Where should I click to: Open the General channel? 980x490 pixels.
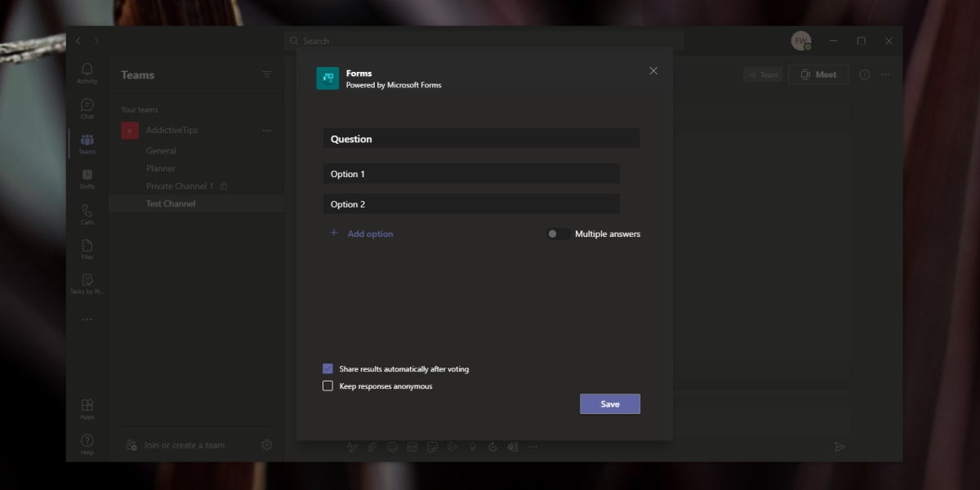click(x=161, y=150)
